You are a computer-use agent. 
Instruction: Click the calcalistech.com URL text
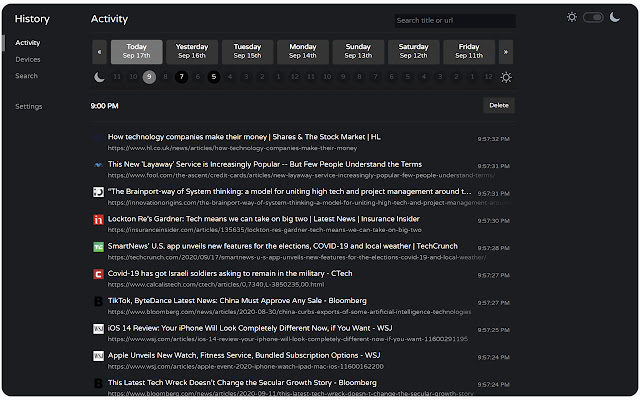click(216, 284)
